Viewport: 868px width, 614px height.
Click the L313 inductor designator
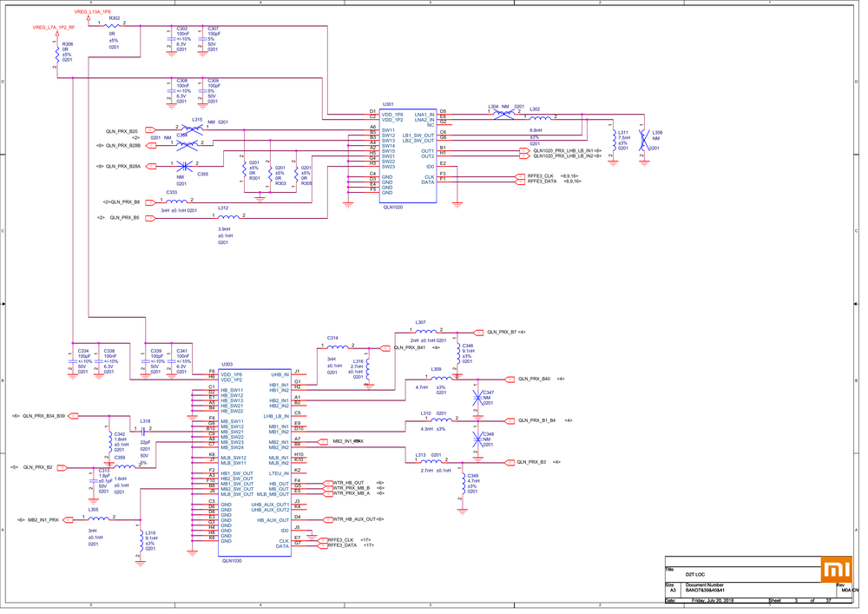pos(421,455)
